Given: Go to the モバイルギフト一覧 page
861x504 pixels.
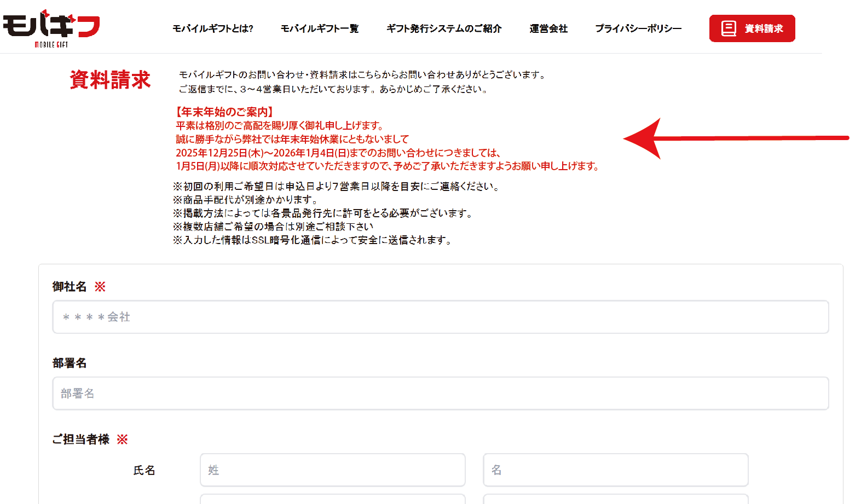Looking at the screenshot, I should (x=319, y=28).
